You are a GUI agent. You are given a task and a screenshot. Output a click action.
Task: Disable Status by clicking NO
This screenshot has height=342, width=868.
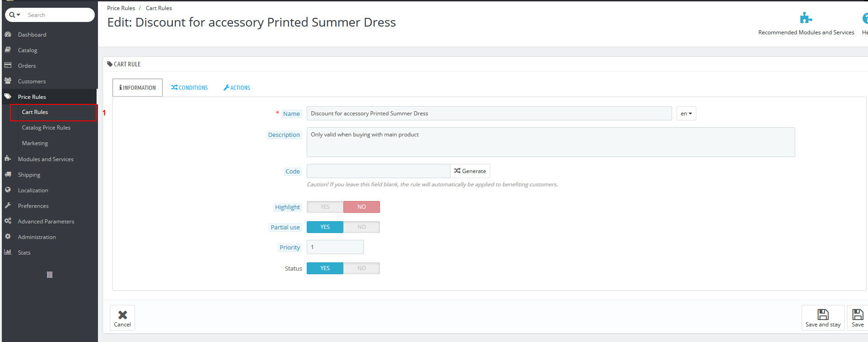pyautogui.click(x=361, y=268)
